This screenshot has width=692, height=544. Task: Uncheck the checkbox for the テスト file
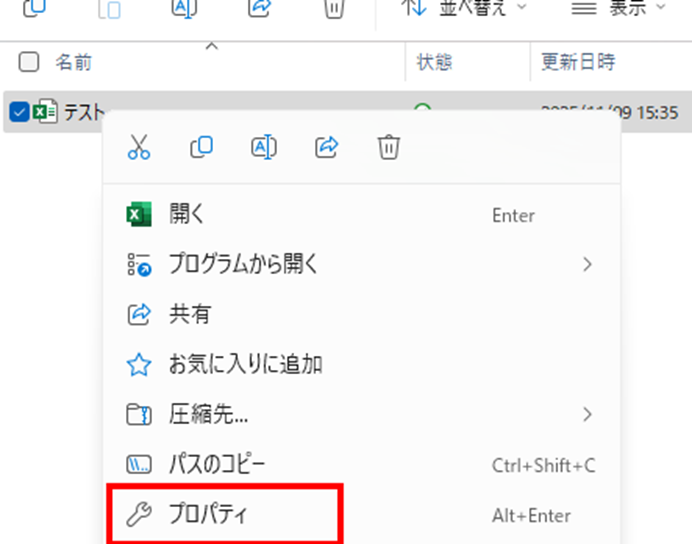point(18,112)
